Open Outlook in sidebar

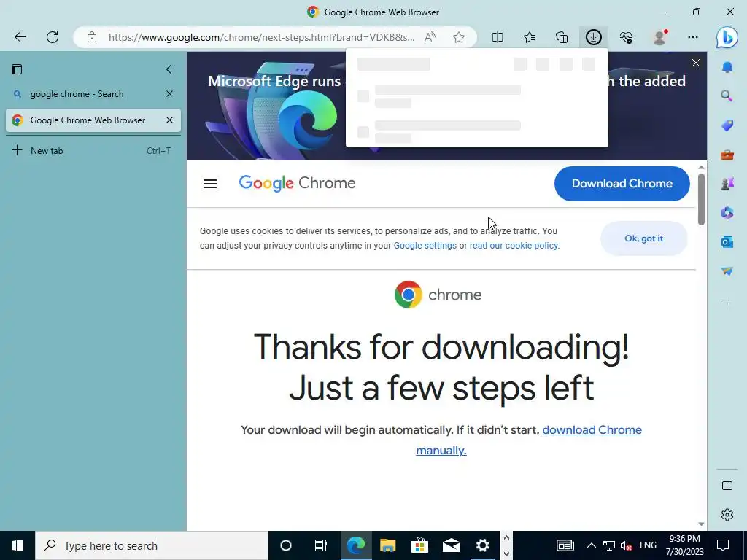point(727,242)
